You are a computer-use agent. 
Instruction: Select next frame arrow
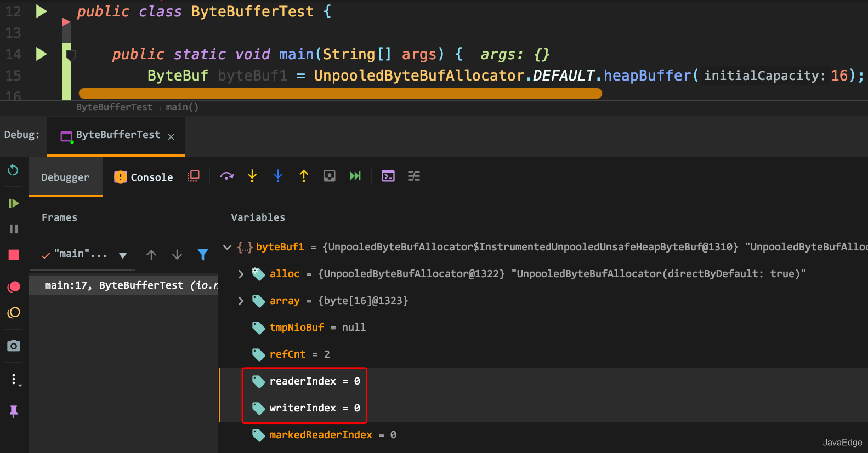tap(177, 255)
